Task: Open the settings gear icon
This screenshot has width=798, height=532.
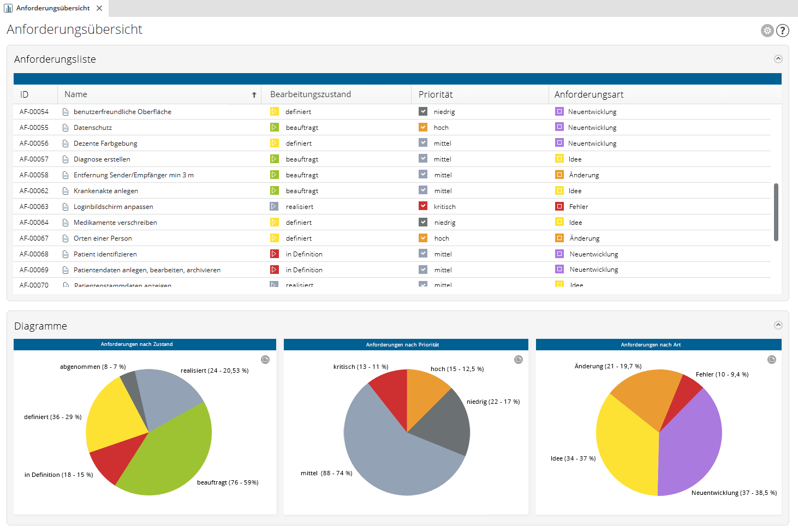Action: [x=767, y=31]
